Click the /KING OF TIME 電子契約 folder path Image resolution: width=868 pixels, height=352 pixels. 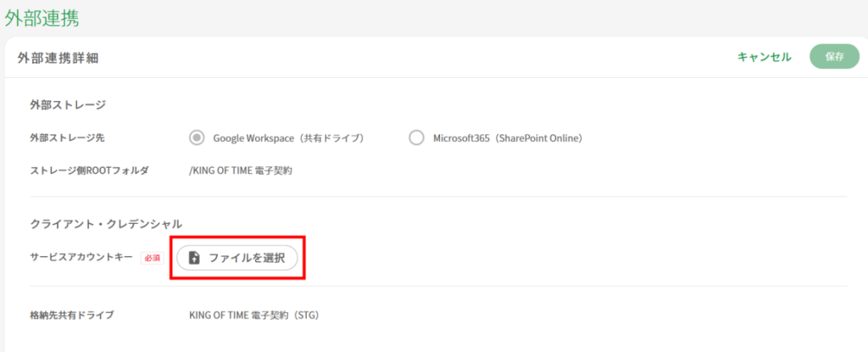coord(241,170)
